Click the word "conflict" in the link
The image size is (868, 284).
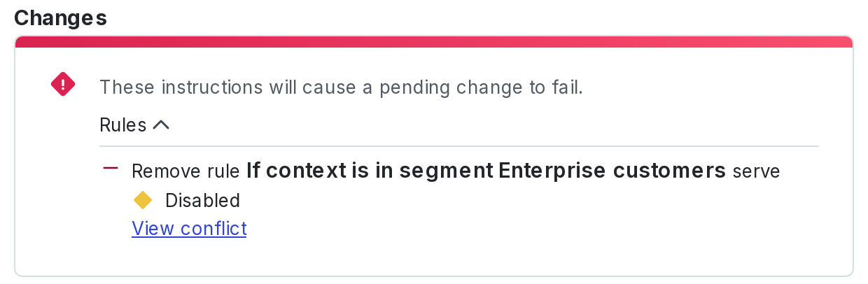(213, 229)
